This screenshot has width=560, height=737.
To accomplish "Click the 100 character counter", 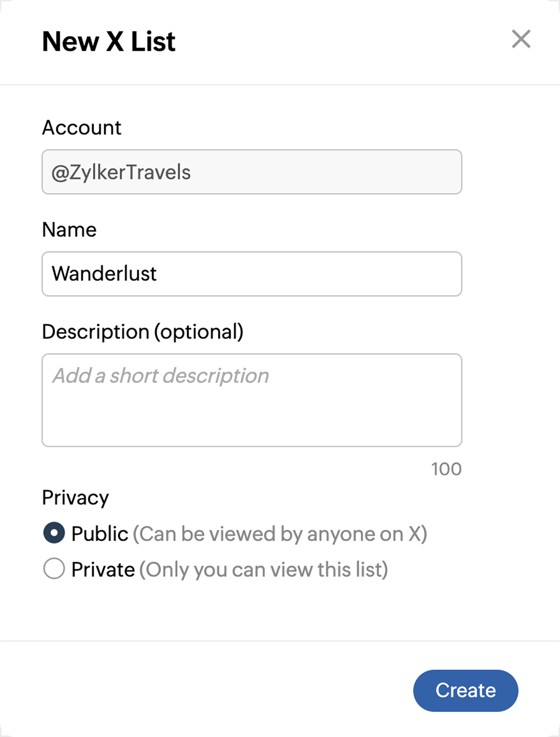I will coord(446,469).
